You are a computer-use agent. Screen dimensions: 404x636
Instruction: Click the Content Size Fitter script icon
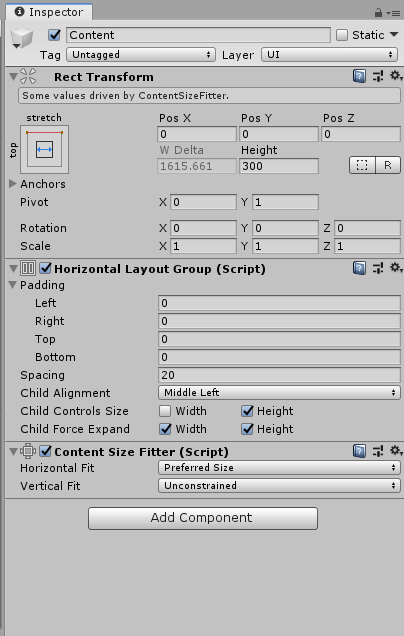pyautogui.click(x=28, y=451)
